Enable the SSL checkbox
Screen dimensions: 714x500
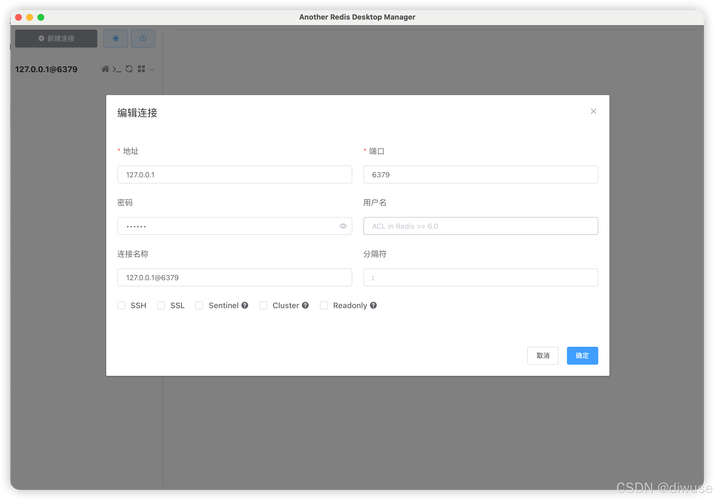pos(161,306)
